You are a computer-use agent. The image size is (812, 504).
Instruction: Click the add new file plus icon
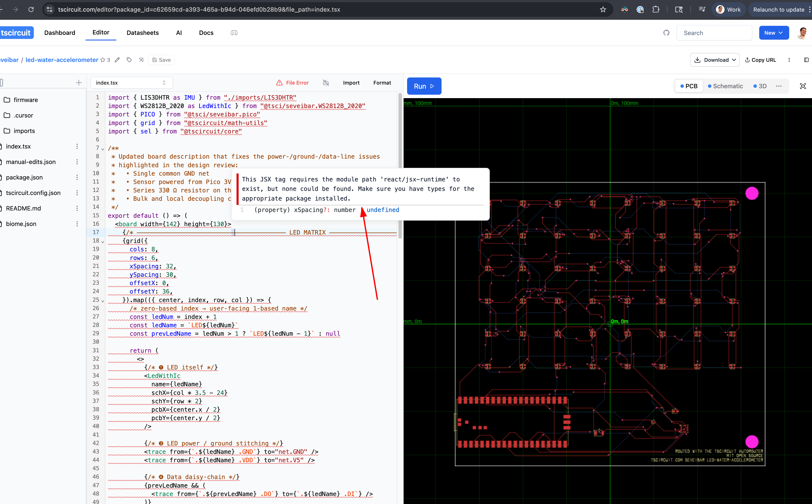coord(79,83)
